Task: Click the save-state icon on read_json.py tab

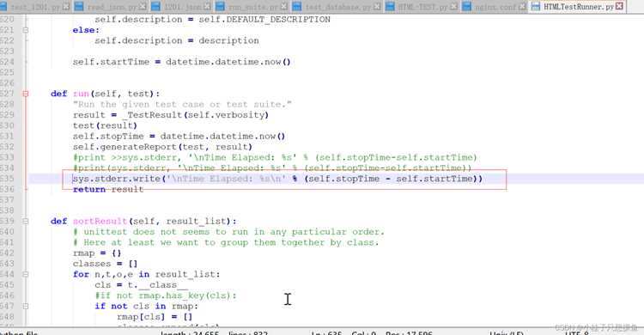Action: [x=79, y=6]
